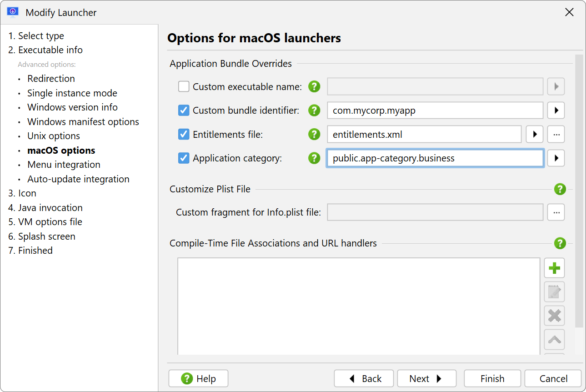This screenshot has height=392, width=586.
Task: Click the application category text field
Action: coord(435,158)
